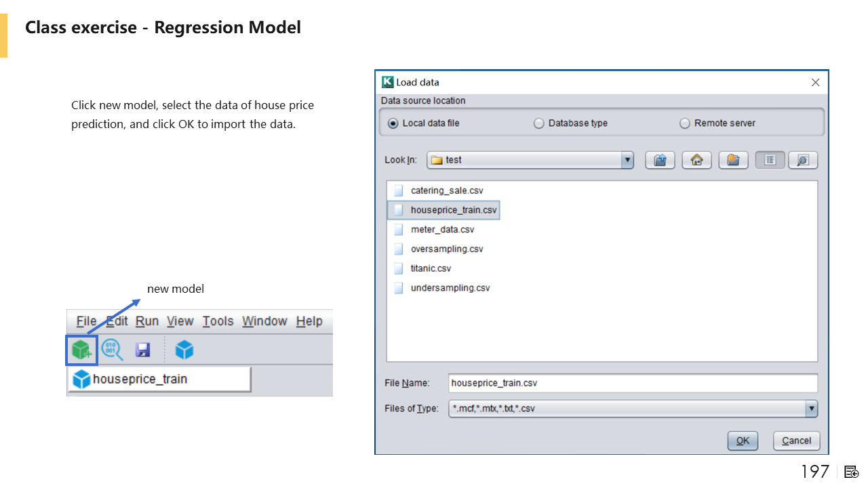Go up one folder level

(660, 160)
